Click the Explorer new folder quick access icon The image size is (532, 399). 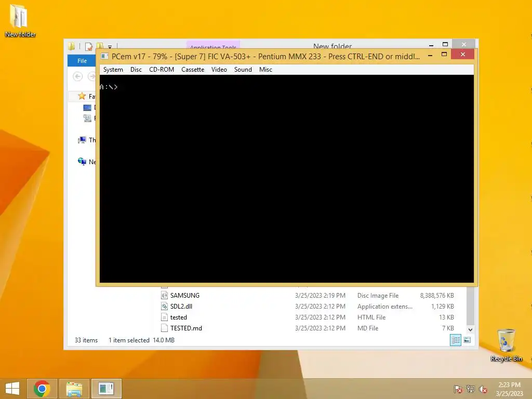tap(100, 46)
